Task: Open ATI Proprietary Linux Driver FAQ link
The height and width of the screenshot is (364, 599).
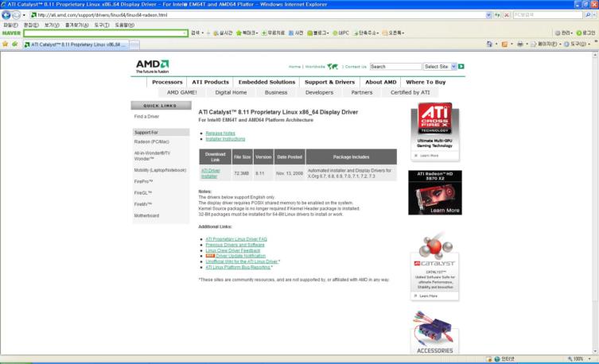Action: point(236,239)
